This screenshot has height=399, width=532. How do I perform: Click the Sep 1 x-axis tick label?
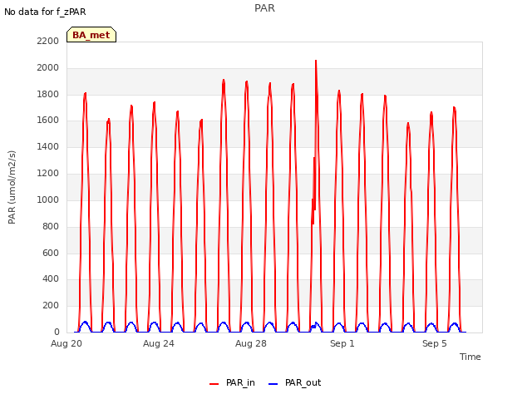click(x=342, y=343)
